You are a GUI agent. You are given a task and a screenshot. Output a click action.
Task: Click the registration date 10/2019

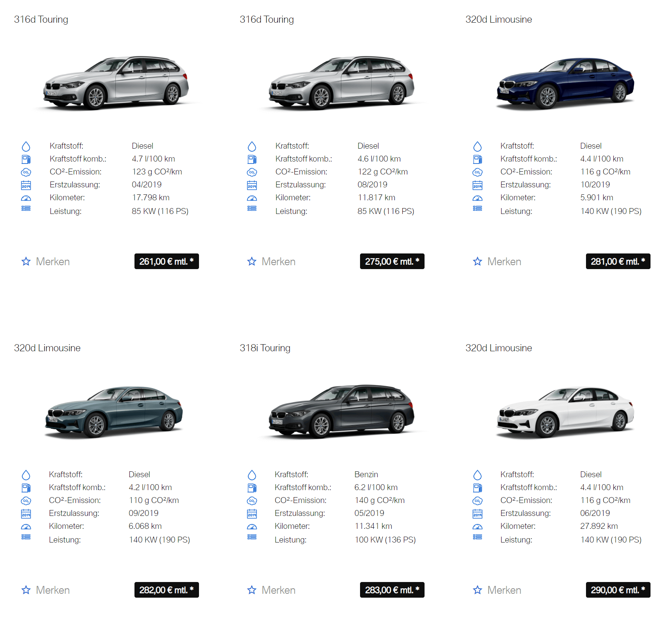pos(595,185)
